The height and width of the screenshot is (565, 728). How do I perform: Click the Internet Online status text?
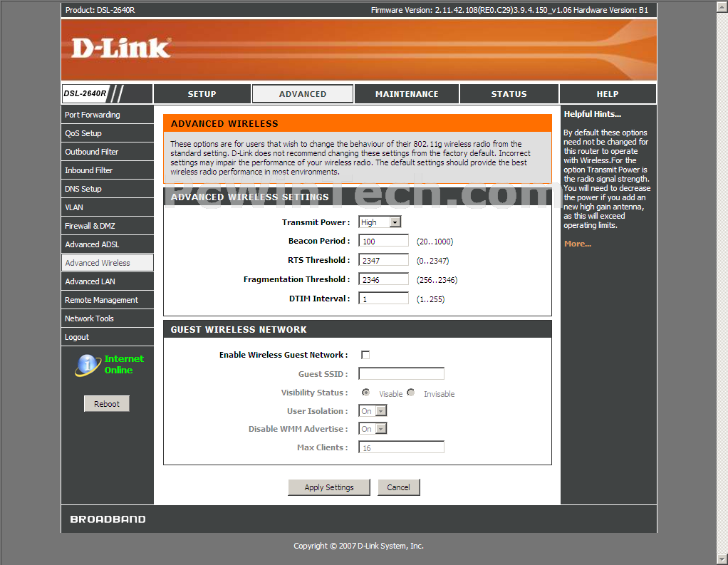[123, 365]
